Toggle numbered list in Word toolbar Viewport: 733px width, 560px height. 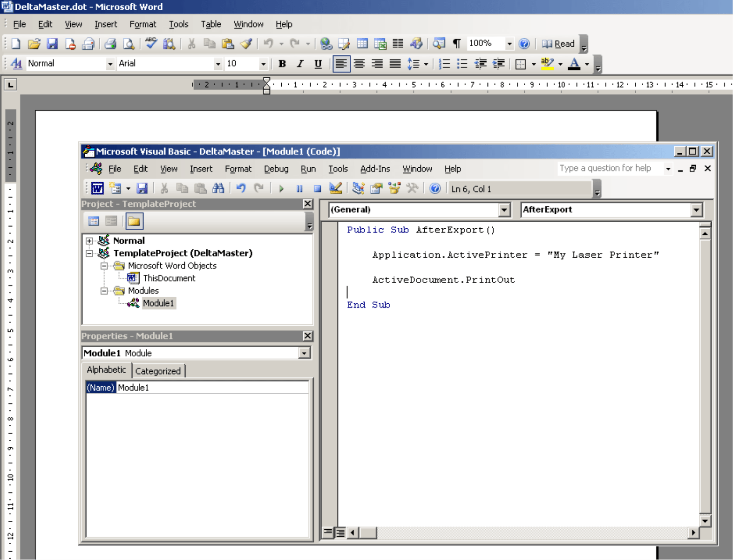click(444, 64)
